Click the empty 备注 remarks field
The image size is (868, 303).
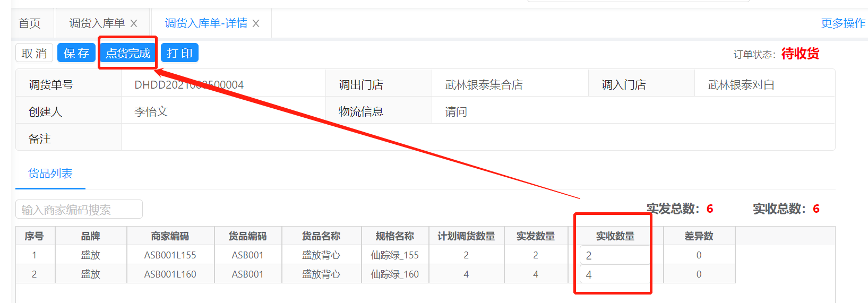pos(478,138)
